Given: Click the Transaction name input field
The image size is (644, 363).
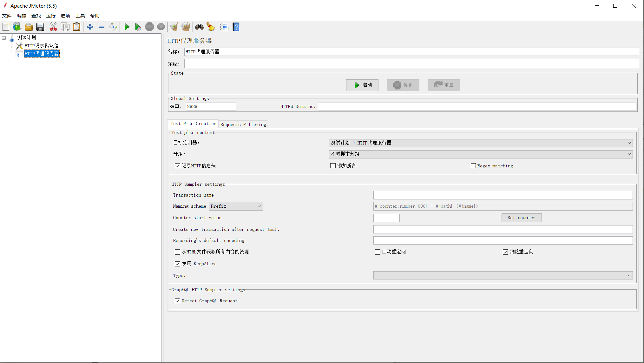Looking at the screenshot, I should pos(503,195).
